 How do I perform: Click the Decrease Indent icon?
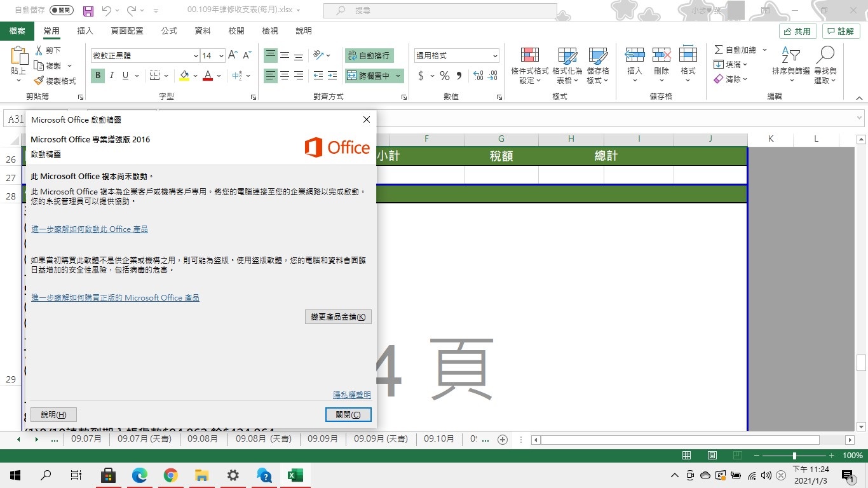click(318, 76)
